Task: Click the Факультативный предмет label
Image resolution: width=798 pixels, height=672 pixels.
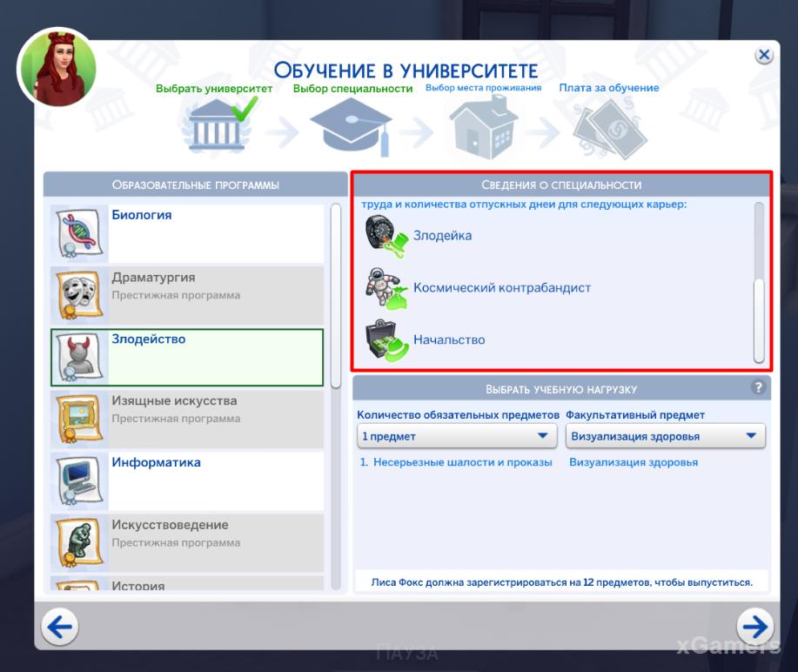Action: [x=635, y=415]
